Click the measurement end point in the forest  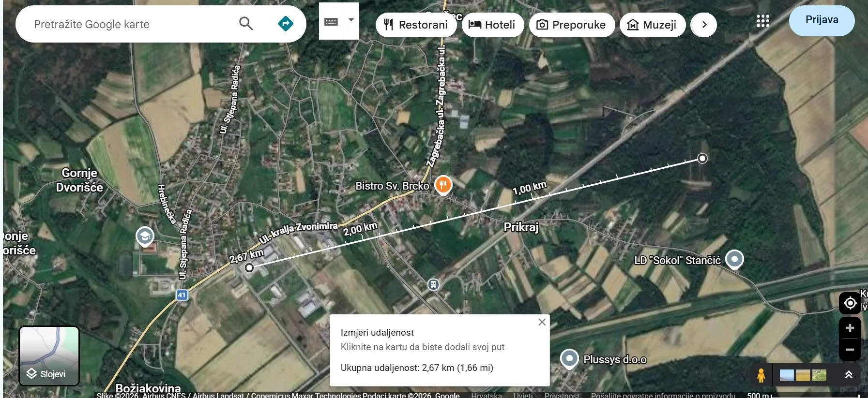tap(702, 158)
